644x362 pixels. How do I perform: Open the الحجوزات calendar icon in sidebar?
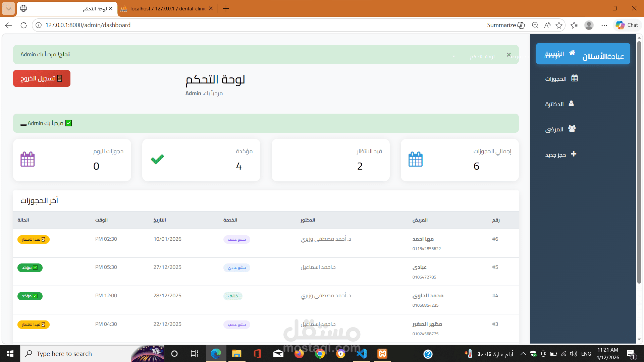click(x=574, y=78)
